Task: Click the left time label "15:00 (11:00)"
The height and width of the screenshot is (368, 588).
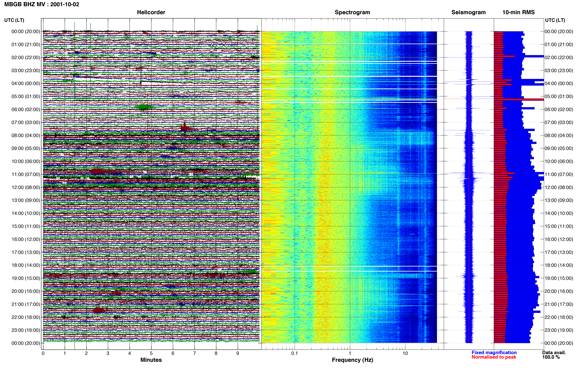Action: coord(26,226)
